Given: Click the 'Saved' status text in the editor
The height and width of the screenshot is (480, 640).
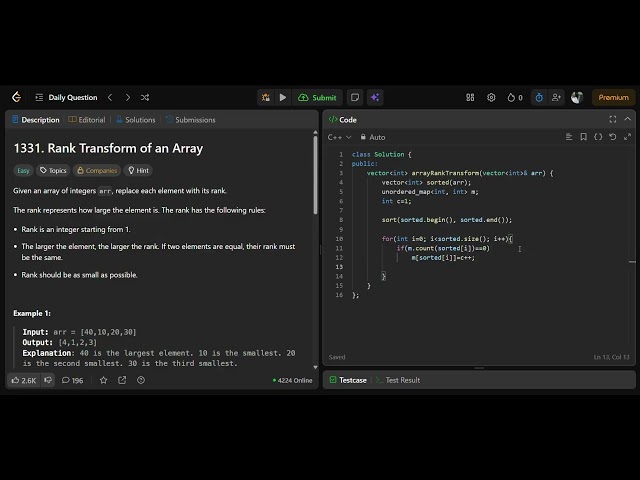Looking at the screenshot, I should point(337,357).
